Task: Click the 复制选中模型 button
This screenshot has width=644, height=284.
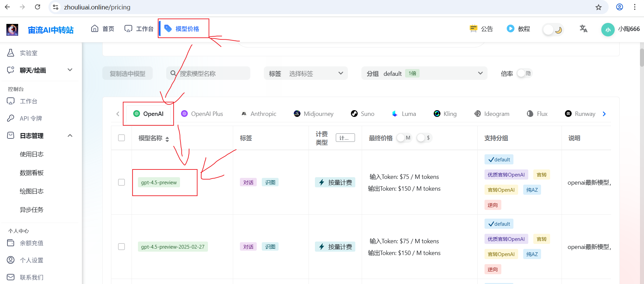Action: pos(128,73)
